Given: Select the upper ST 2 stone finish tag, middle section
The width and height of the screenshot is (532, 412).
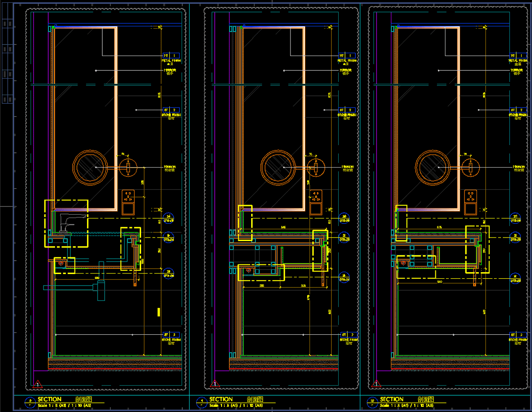Looking at the screenshot, I should [x=348, y=110].
